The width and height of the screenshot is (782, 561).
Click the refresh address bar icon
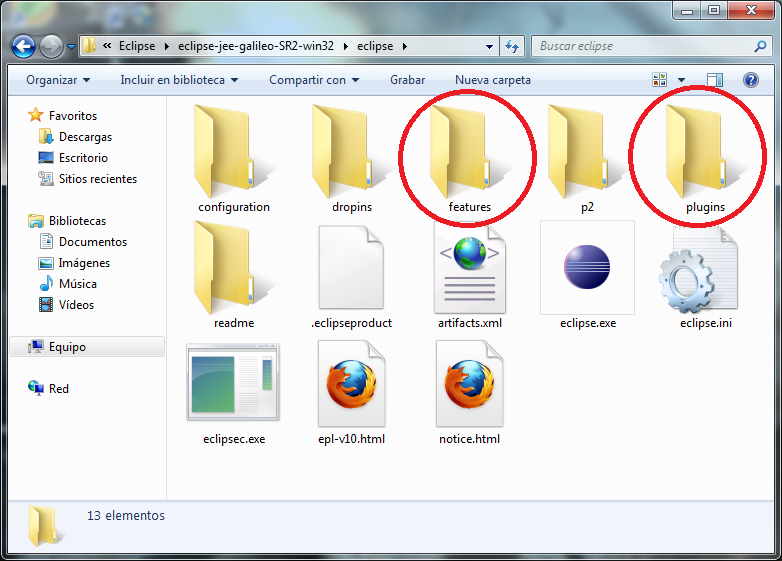(512, 46)
